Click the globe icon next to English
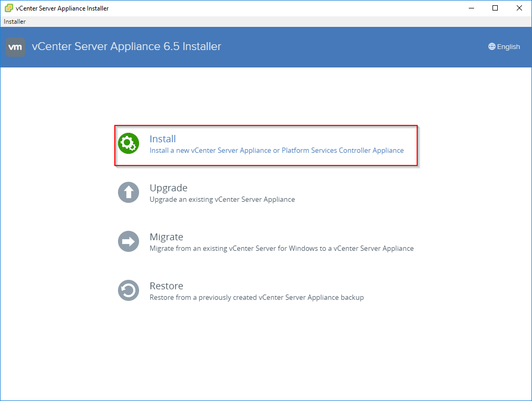Image resolution: width=532 pixels, height=401 pixels. tap(491, 46)
